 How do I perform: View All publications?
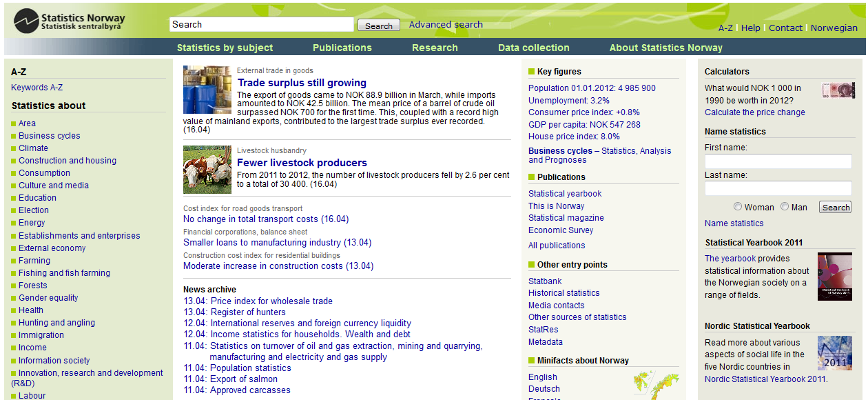coord(557,246)
